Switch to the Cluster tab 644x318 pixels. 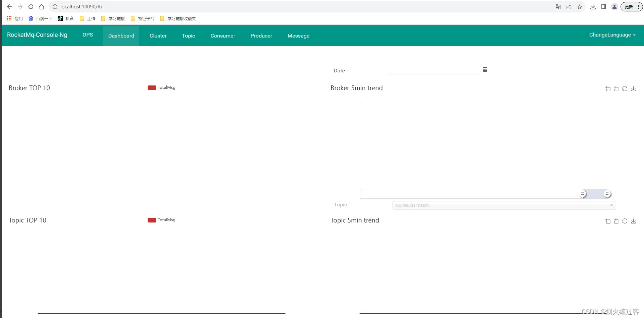(158, 36)
